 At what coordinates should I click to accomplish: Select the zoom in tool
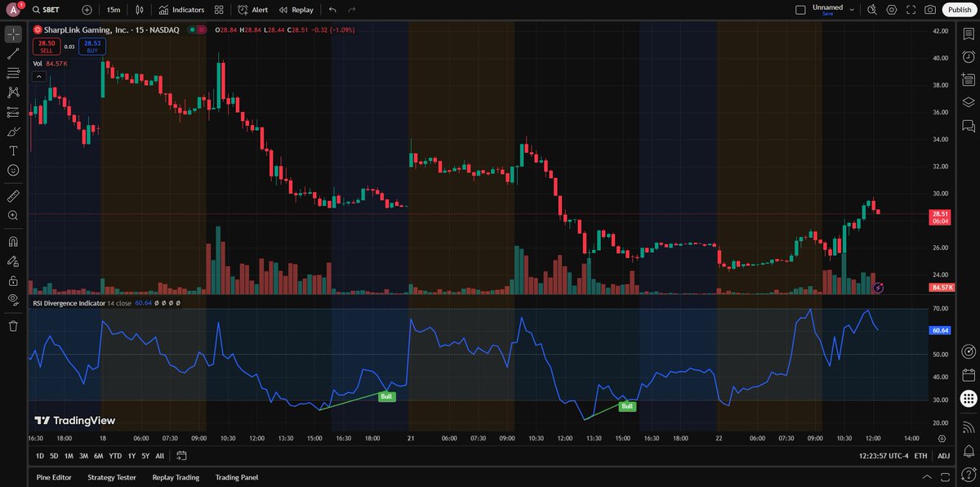(13, 216)
